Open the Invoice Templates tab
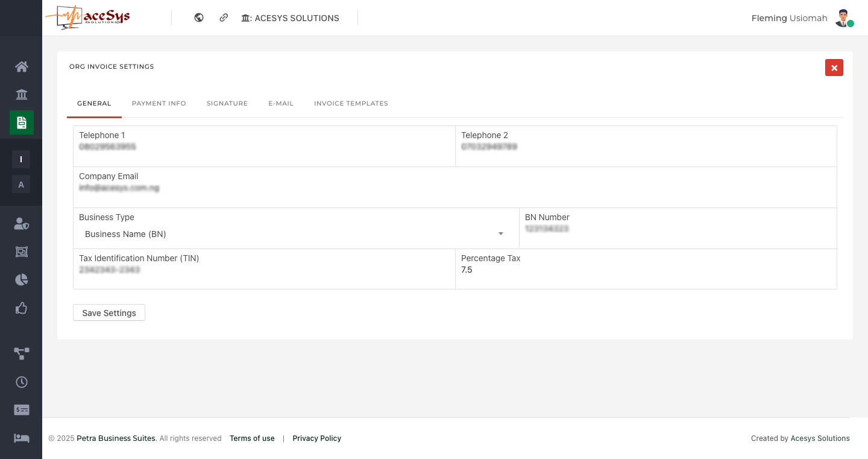The width and height of the screenshot is (868, 459). coord(351,104)
